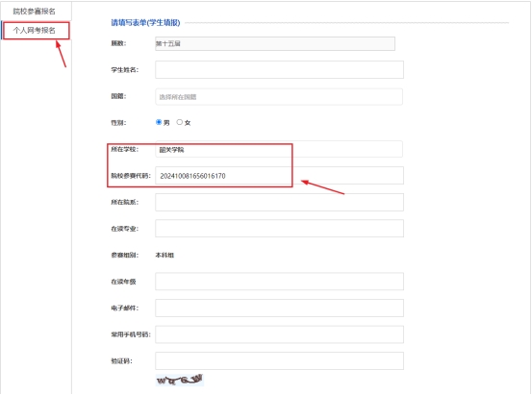The width and height of the screenshot is (532, 395).
Task: Click the 本科组 group text
Action: coord(165,255)
